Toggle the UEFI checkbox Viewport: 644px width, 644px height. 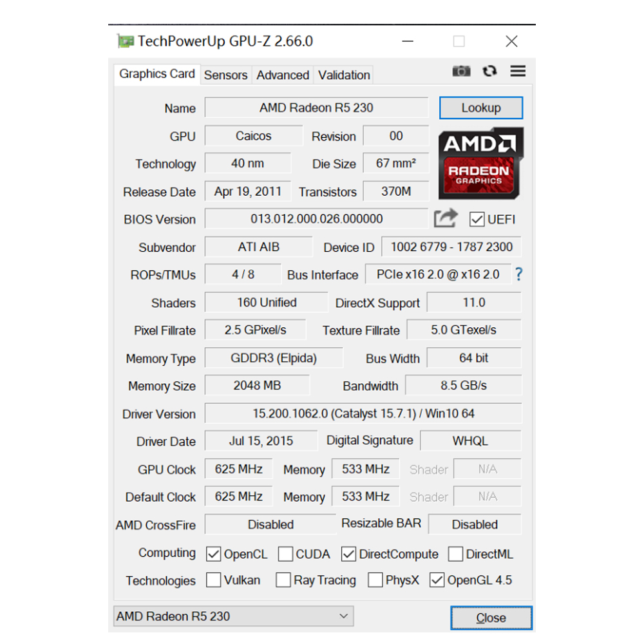(x=477, y=220)
